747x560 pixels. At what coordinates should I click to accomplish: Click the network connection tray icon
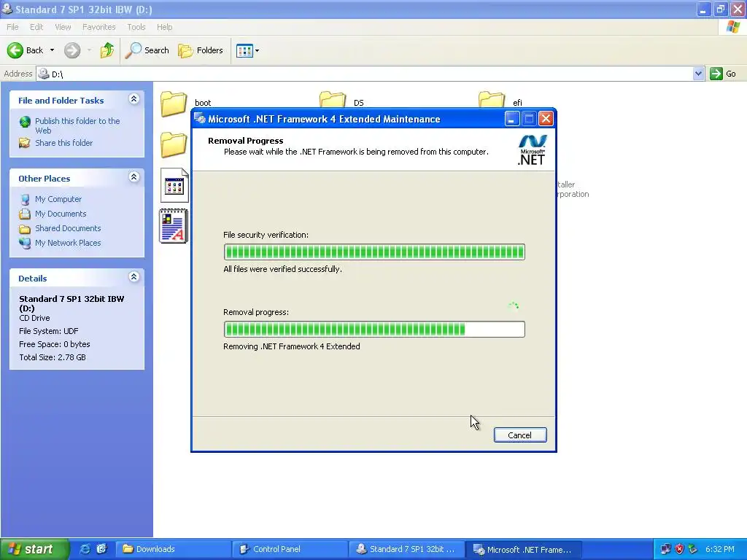pyautogui.click(x=666, y=550)
